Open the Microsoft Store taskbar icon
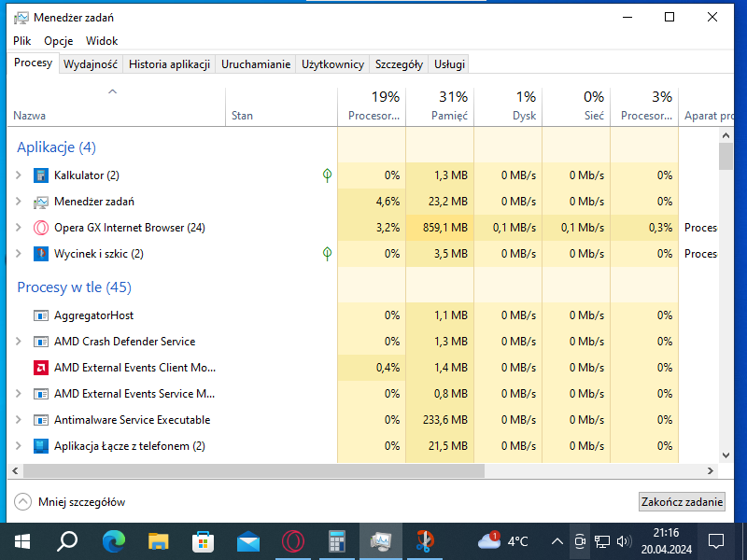Image resolution: width=747 pixels, height=560 pixels. (x=203, y=541)
